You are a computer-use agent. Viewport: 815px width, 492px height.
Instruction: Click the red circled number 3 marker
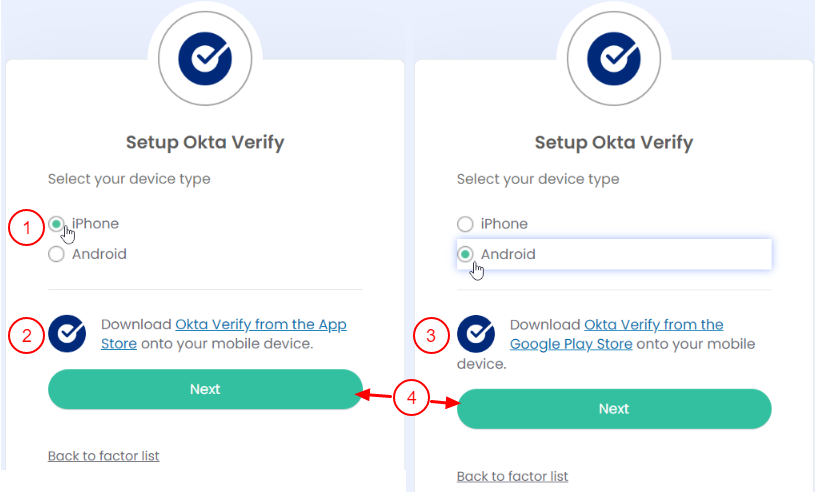pyautogui.click(x=431, y=336)
